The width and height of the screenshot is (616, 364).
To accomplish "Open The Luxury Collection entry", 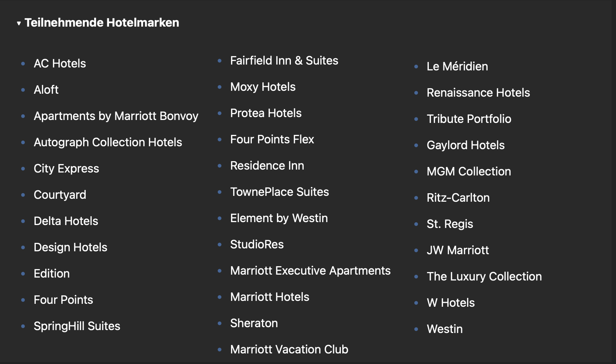I will click(484, 276).
